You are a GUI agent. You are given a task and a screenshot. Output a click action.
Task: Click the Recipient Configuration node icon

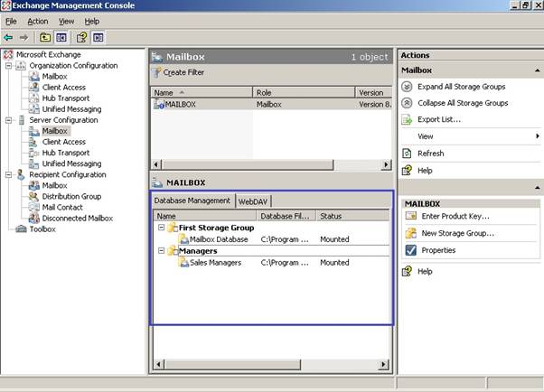pyautogui.click(x=21, y=174)
